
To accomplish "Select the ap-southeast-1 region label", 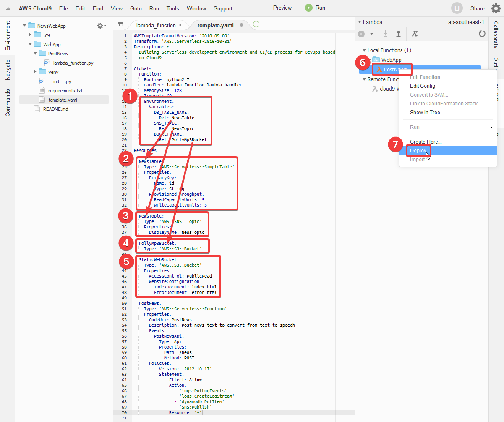I will coord(467,22).
